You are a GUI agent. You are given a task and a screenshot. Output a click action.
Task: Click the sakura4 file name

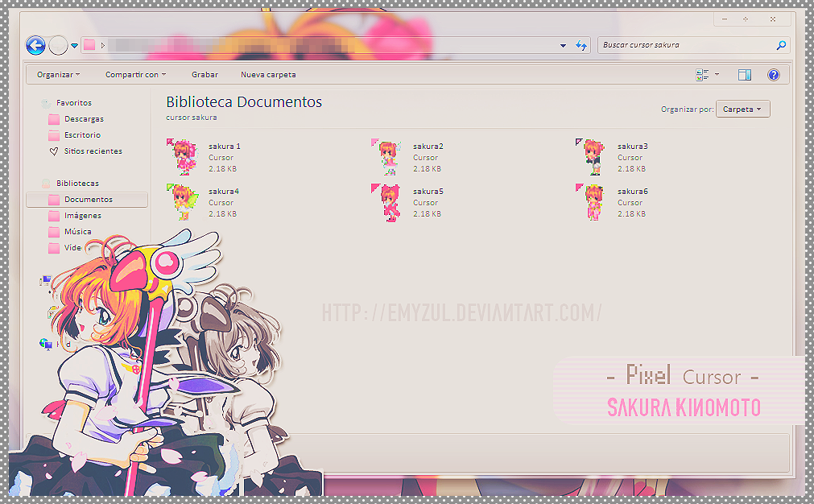(224, 192)
